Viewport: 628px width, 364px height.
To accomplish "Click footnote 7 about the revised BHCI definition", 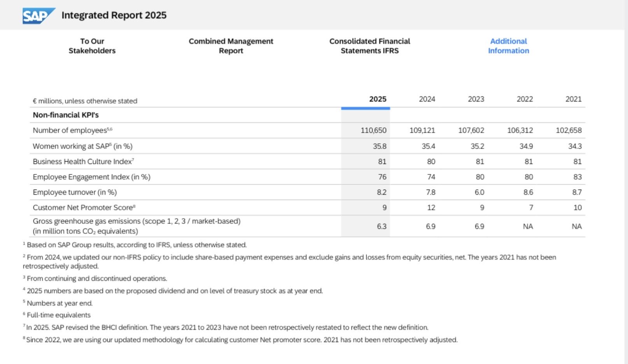I will [x=226, y=327].
